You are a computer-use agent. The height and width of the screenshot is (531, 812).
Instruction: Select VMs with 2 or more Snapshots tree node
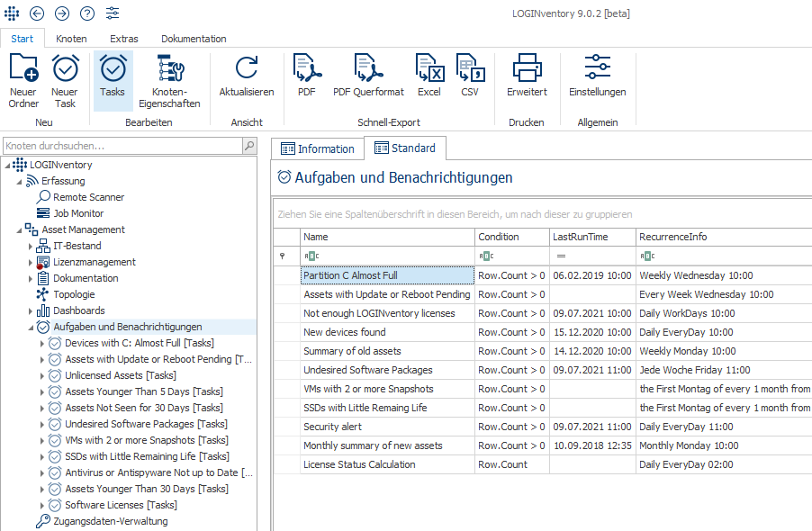(147, 440)
